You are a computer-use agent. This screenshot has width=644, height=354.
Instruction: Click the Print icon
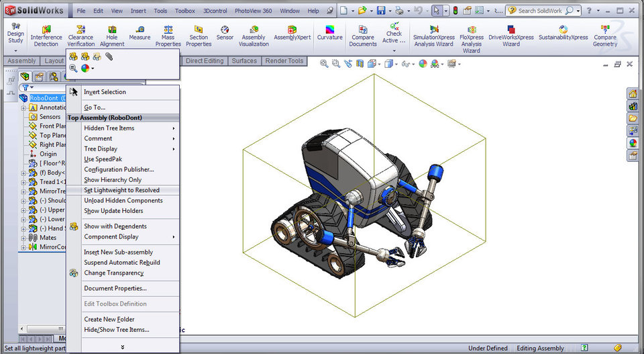pyautogui.click(x=399, y=11)
